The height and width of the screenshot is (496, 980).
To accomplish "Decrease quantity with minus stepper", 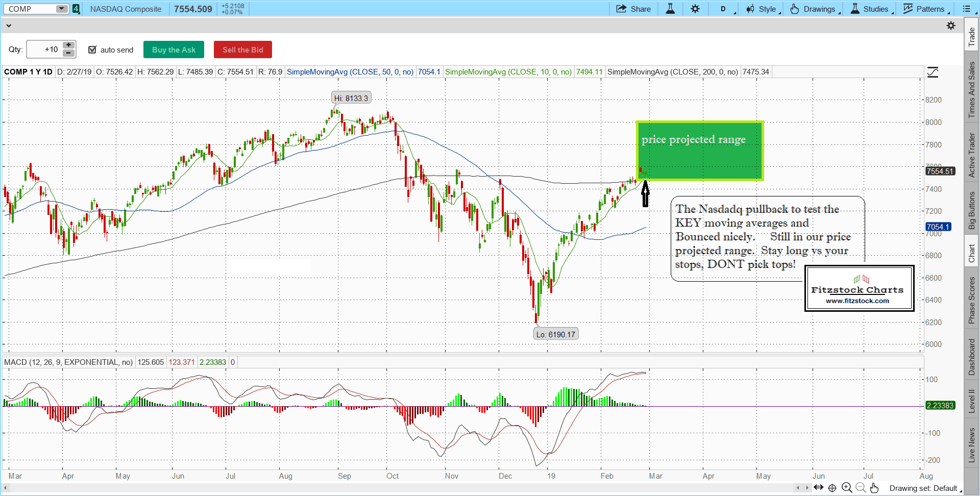I will pyautogui.click(x=68, y=53).
